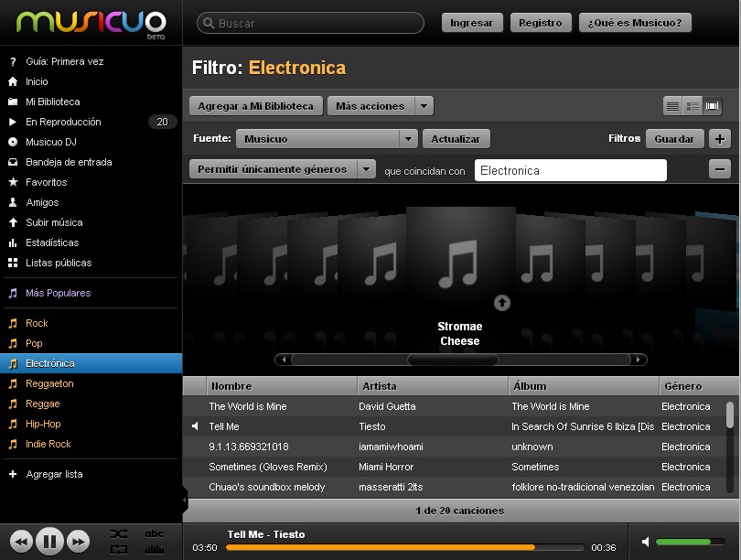Select the Pop playlist
Screen dimensions: 741x560
(91, 343)
